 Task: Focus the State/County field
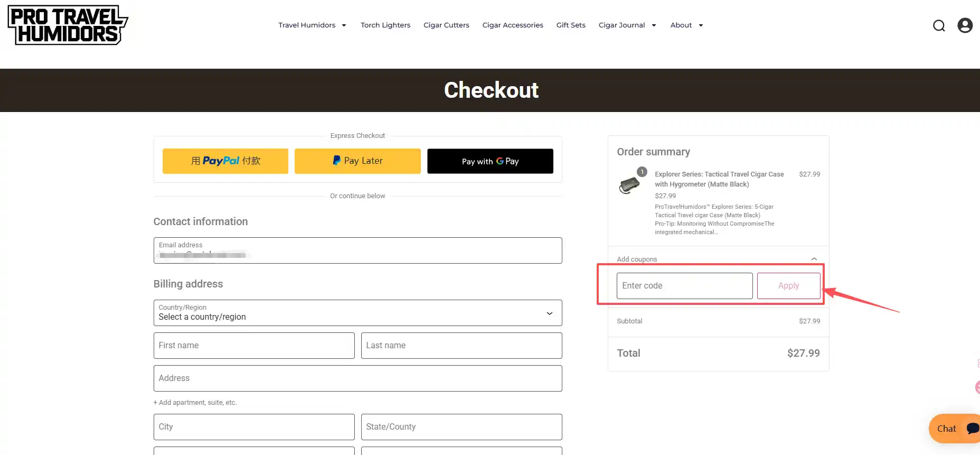461,427
